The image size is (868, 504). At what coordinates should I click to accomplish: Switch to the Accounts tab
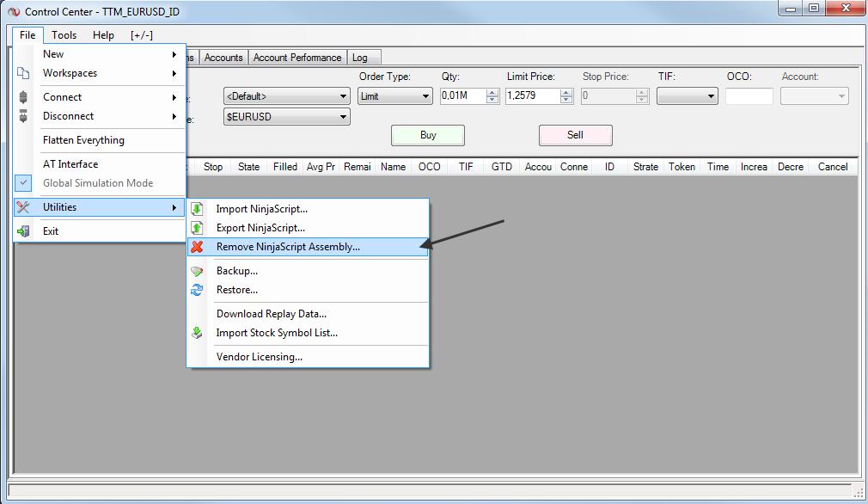pos(223,58)
